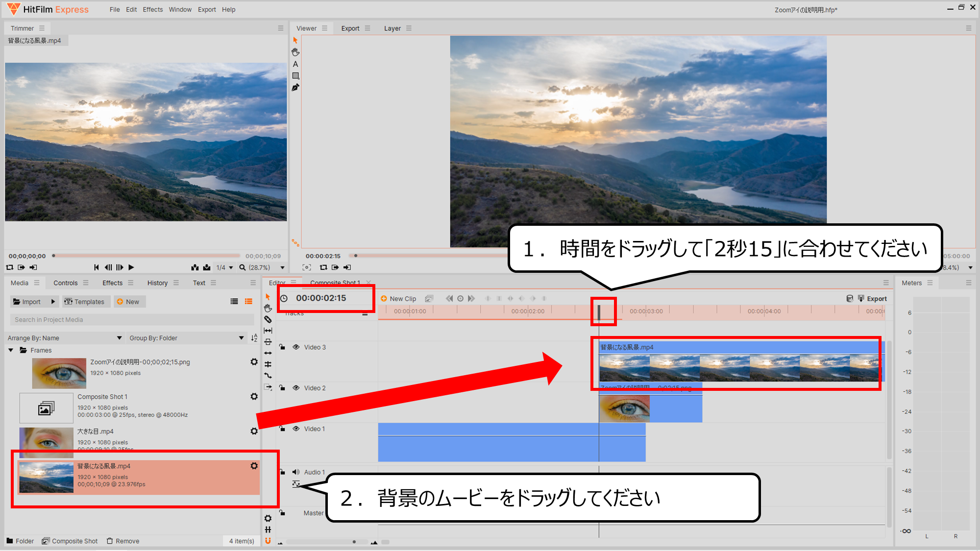Open the Arrange By: Name dropdown

point(65,338)
